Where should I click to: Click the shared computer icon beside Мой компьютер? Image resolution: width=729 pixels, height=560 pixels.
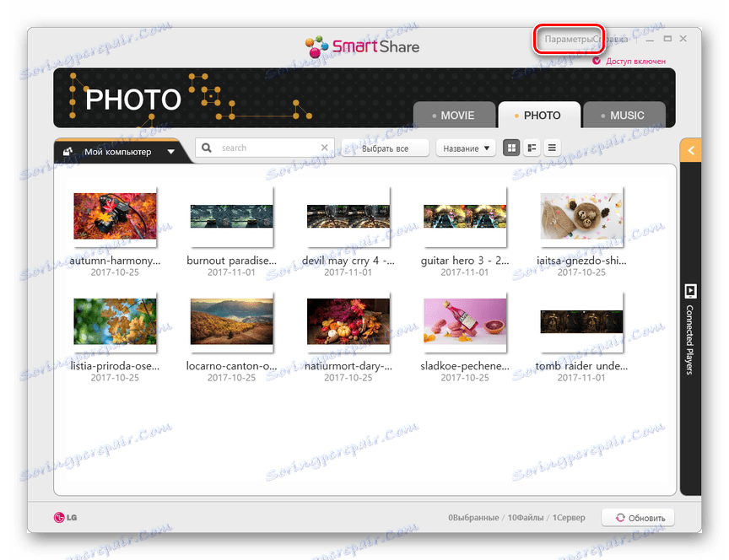67,152
